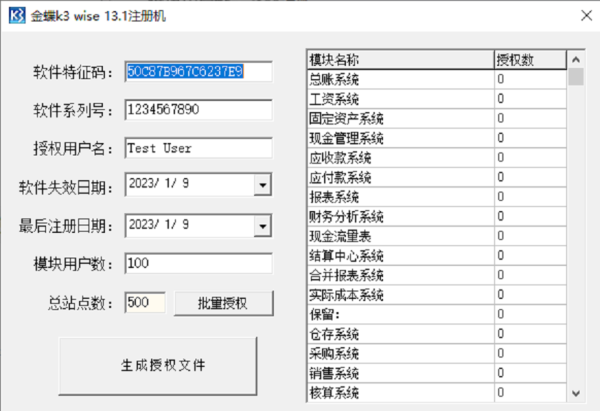Screen dimensions: 600x411
Task: Select the 应付款系统 row
Action: coord(437,177)
